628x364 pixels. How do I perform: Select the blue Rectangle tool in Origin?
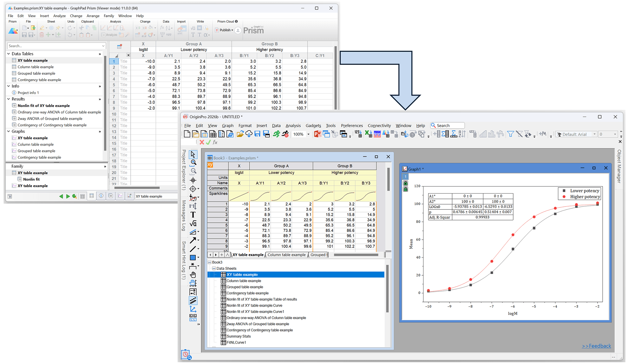tap(193, 258)
